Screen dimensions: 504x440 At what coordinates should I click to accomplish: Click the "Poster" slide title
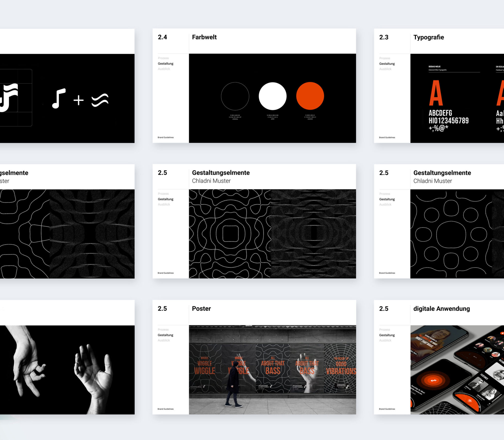[x=201, y=309]
